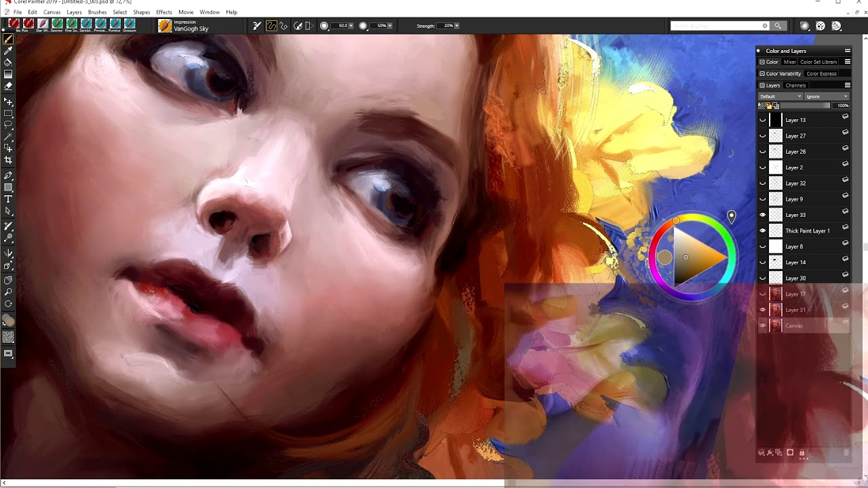Select the Paint Bucket tool
The image size is (868, 488).
(x=8, y=62)
